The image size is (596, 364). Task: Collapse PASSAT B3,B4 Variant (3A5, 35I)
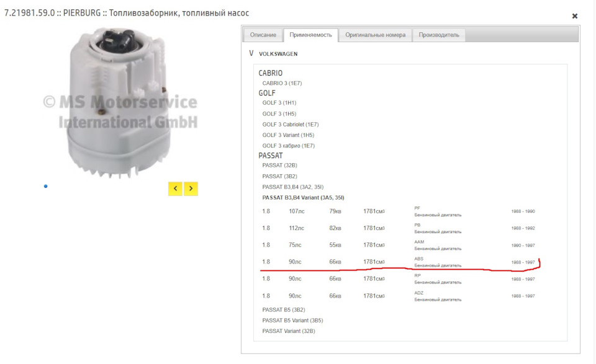[304, 198]
